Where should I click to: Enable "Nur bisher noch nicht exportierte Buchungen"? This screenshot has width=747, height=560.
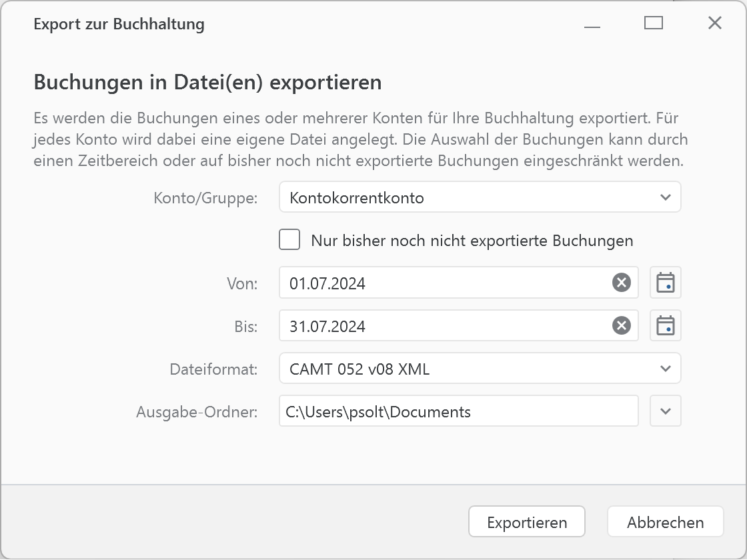point(289,240)
